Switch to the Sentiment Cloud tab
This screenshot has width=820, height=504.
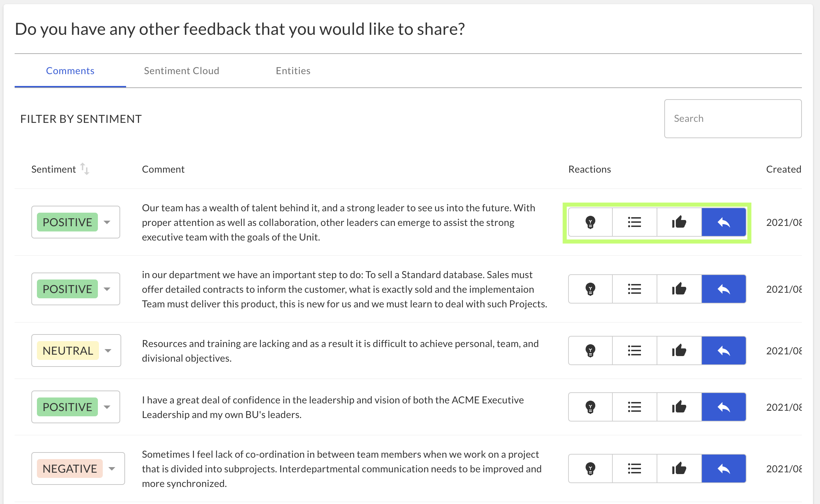point(181,71)
